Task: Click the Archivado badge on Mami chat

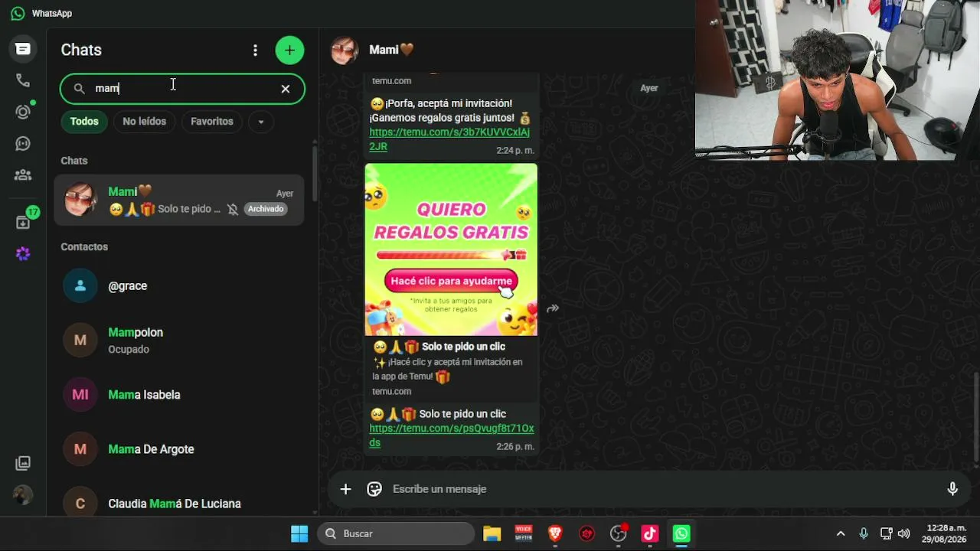Action: coord(266,209)
